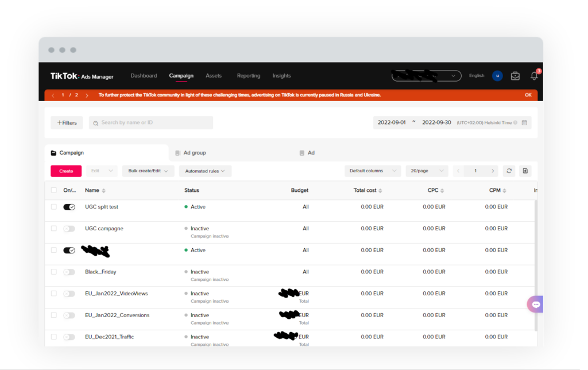588x370 pixels.
Task: Tick the checkbox for UGC split test
Action: point(53,207)
